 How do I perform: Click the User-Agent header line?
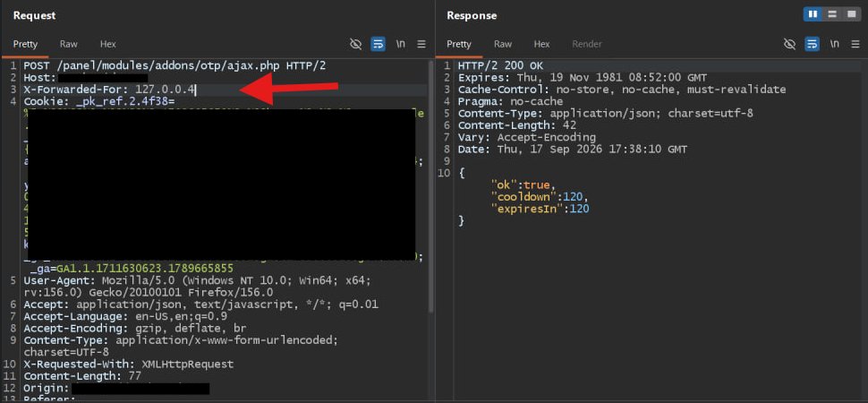click(x=198, y=286)
